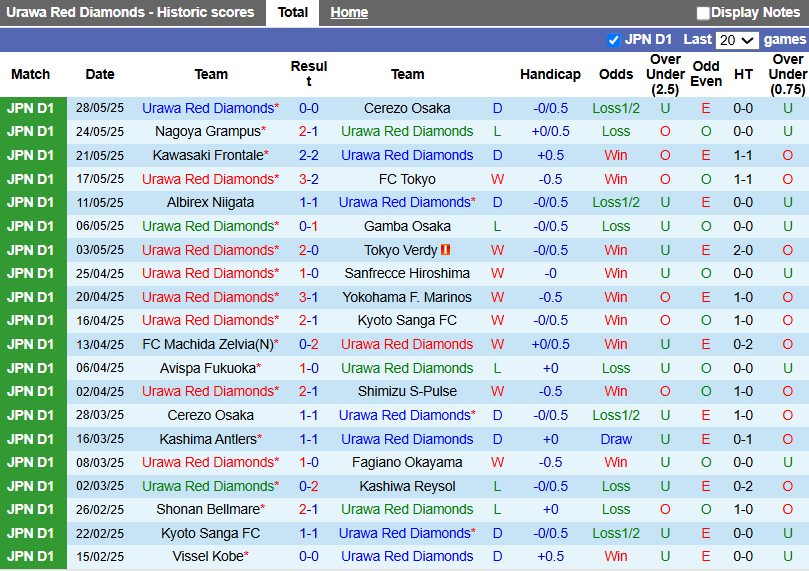This screenshot has width=809, height=571.
Task: Click handicap -0 in Sanfrecce Hiroshima row
Action: coord(551,273)
